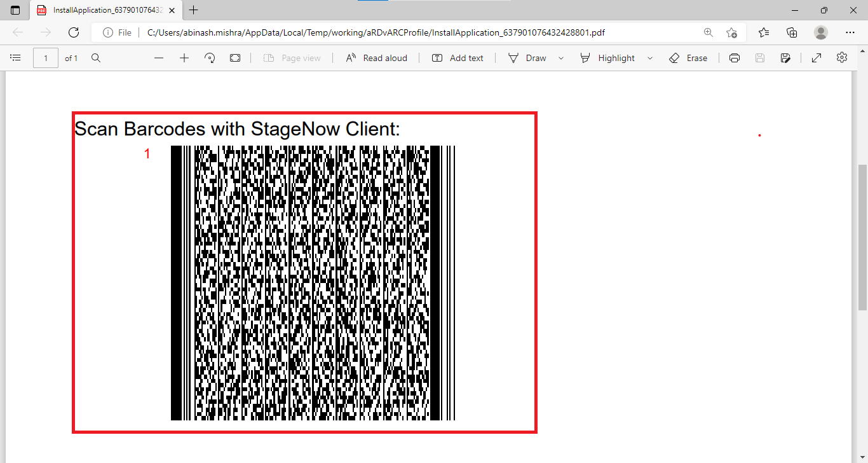This screenshot has height=463, width=868.
Task: Rotate the PDF page
Action: point(210,58)
